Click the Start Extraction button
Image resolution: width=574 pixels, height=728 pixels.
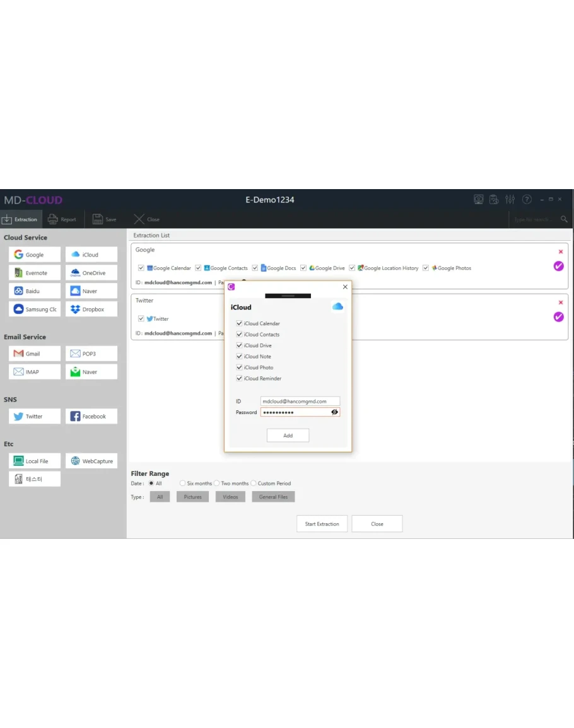click(322, 524)
